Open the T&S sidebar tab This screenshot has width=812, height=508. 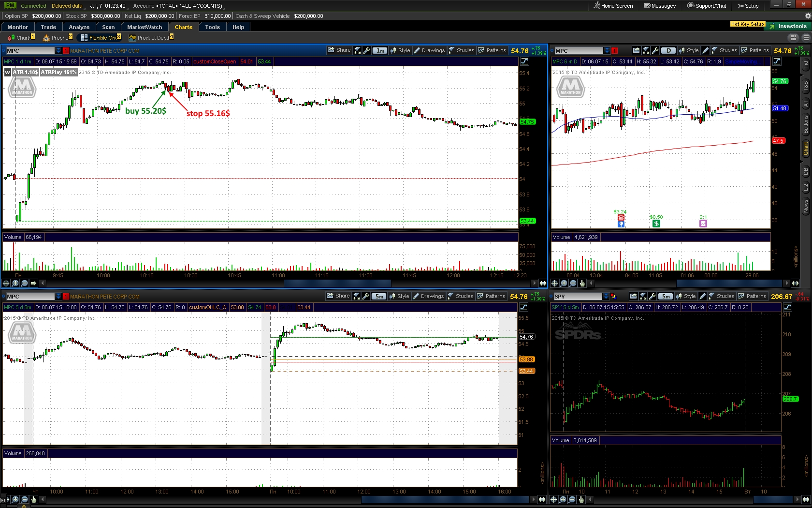(805, 87)
